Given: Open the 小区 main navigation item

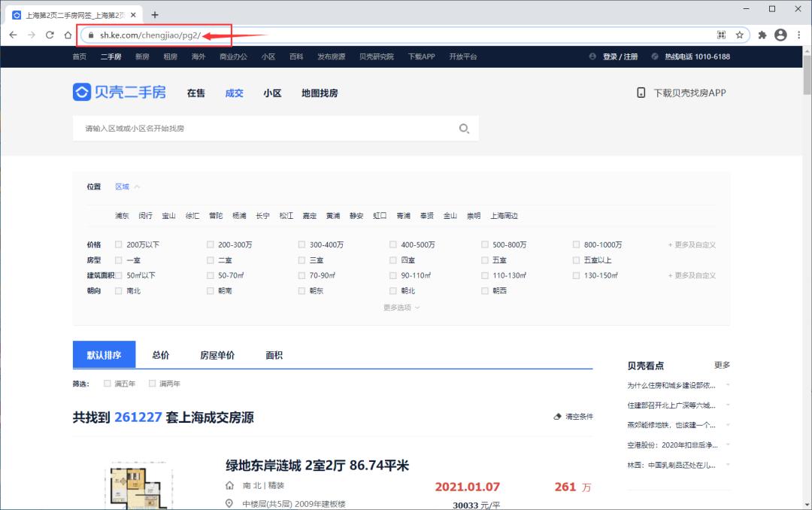Looking at the screenshot, I should (x=272, y=93).
